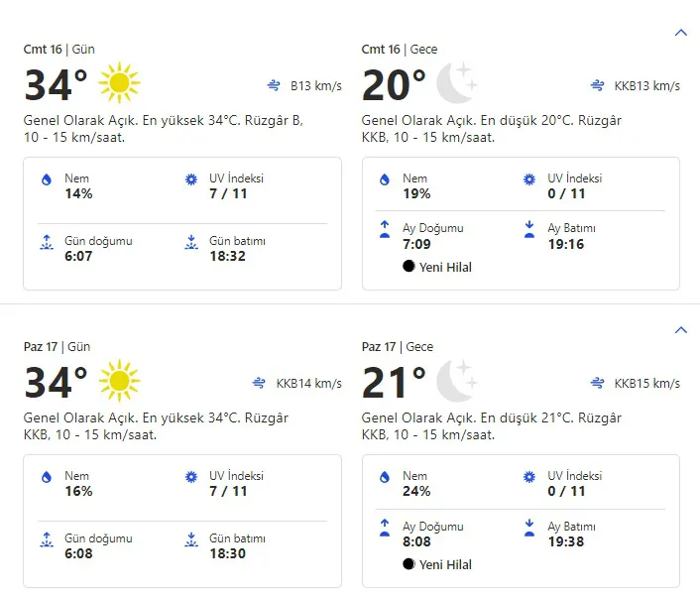This screenshot has height=595, width=700.
Task: Click the moonrise icon at 7:09
Action: click(x=385, y=229)
